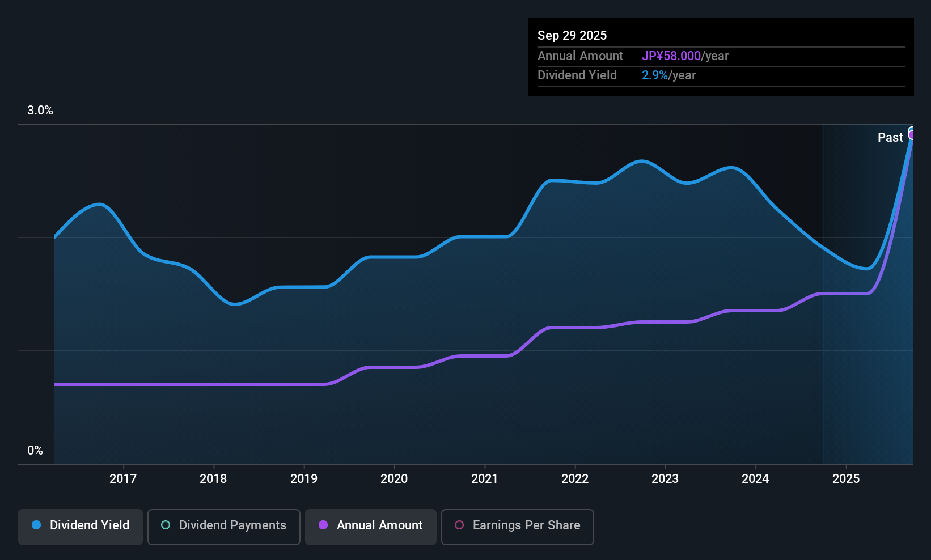Viewport: 931px width, 560px height.
Task: Click the 2.9%/year dividend yield value
Action: point(668,75)
